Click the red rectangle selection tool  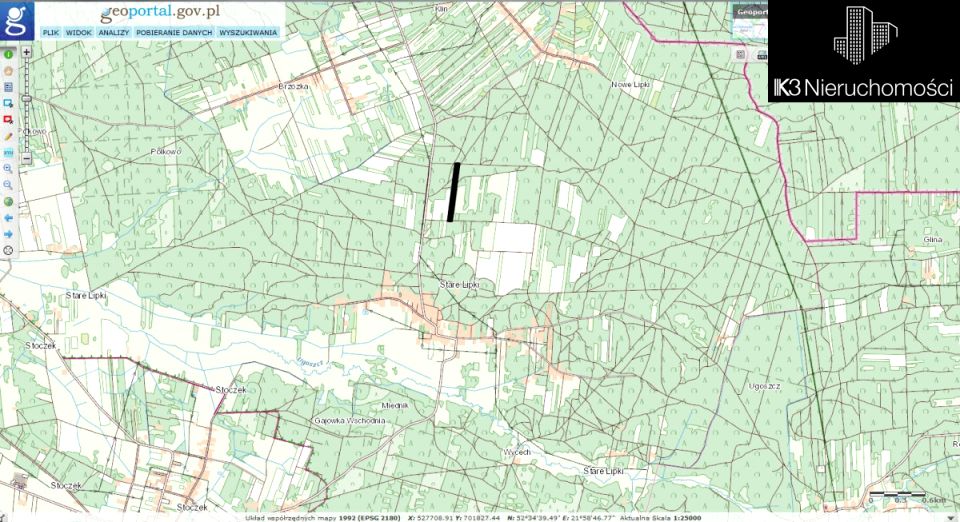coord(8,119)
